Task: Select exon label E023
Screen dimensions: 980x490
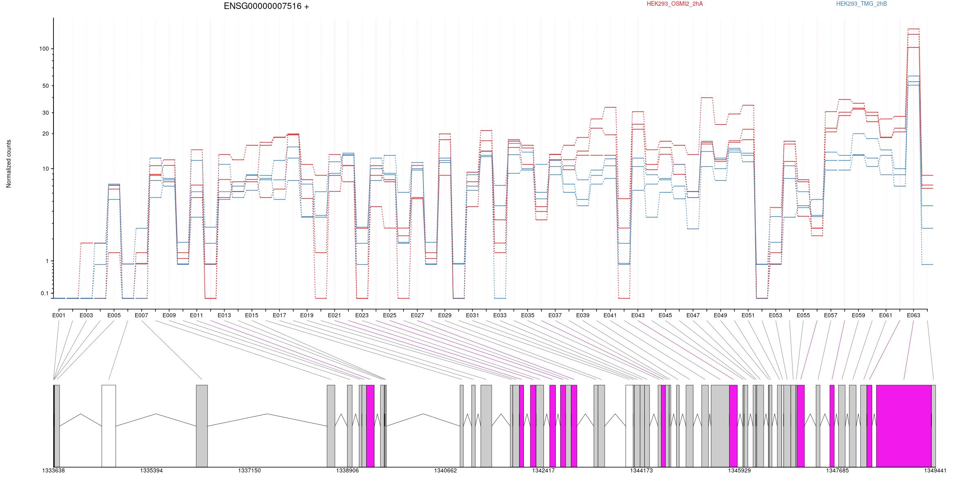Action: click(362, 315)
